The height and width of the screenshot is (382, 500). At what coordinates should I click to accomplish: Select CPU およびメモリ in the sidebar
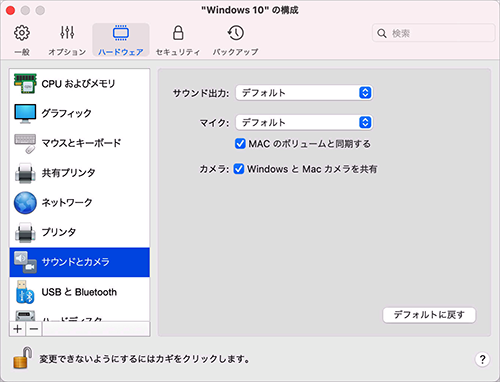pyautogui.click(x=79, y=83)
